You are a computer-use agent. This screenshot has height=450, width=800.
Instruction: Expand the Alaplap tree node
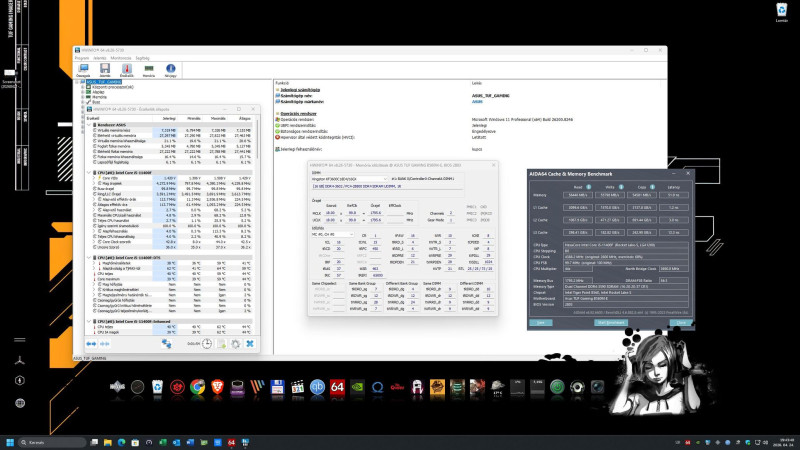click(x=83, y=92)
